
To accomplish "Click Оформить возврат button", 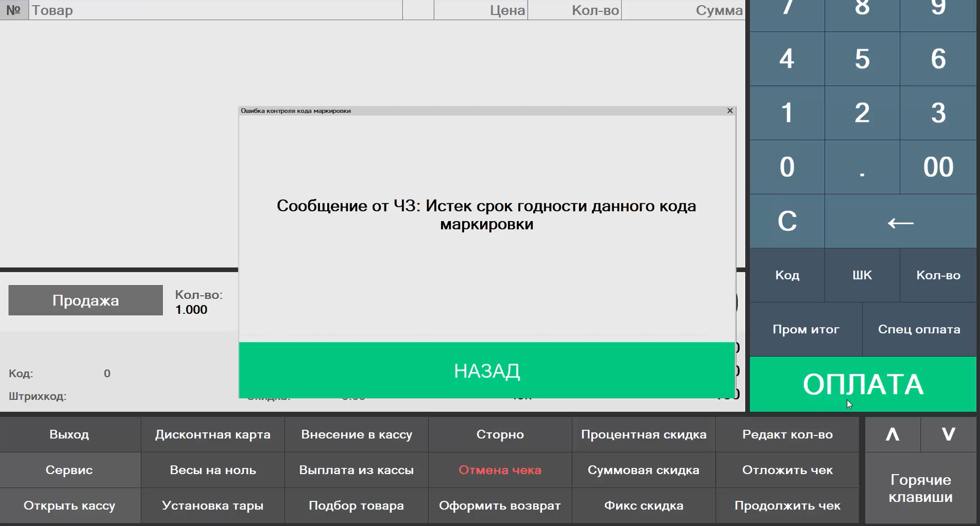I will [500, 505].
